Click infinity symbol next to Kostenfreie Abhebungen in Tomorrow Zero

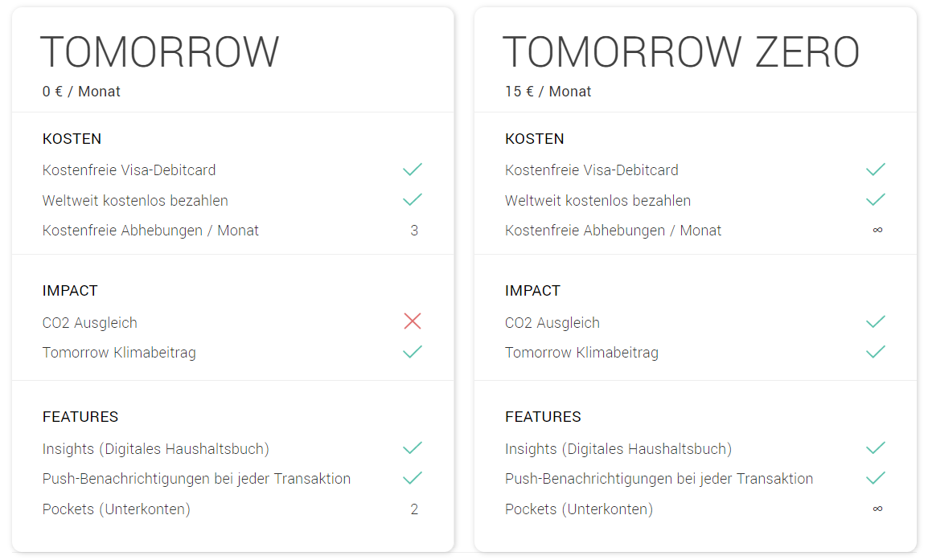[877, 230]
